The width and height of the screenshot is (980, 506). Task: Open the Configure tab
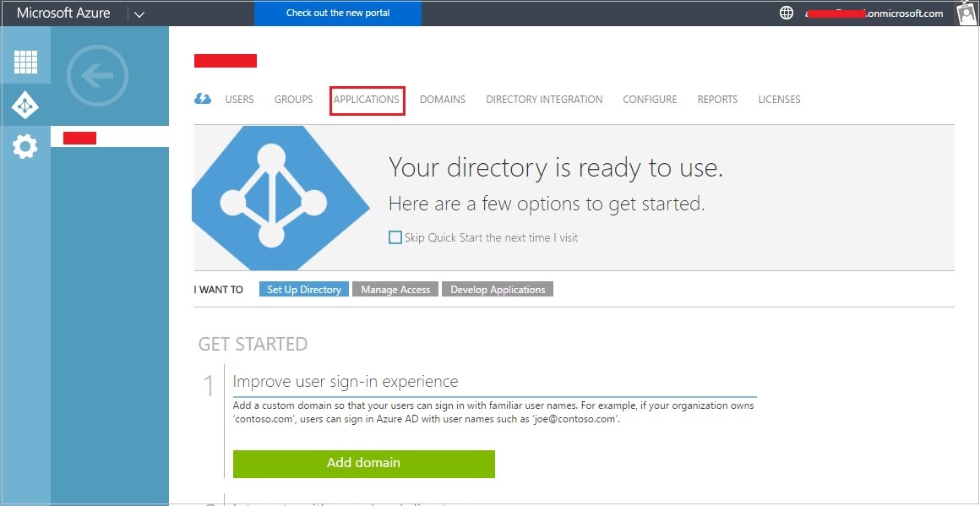tap(650, 100)
